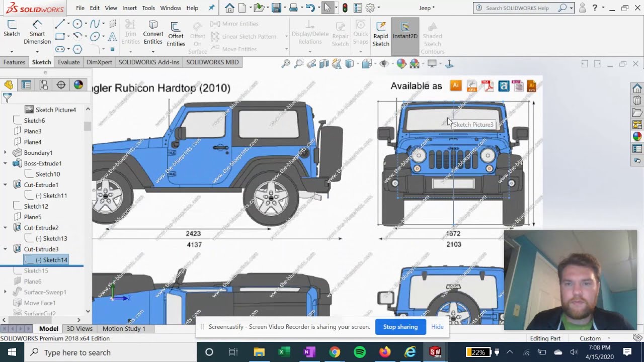Collapse the Boss-Extrude1 feature
The width and height of the screenshot is (644, 362).
point(6,163)
